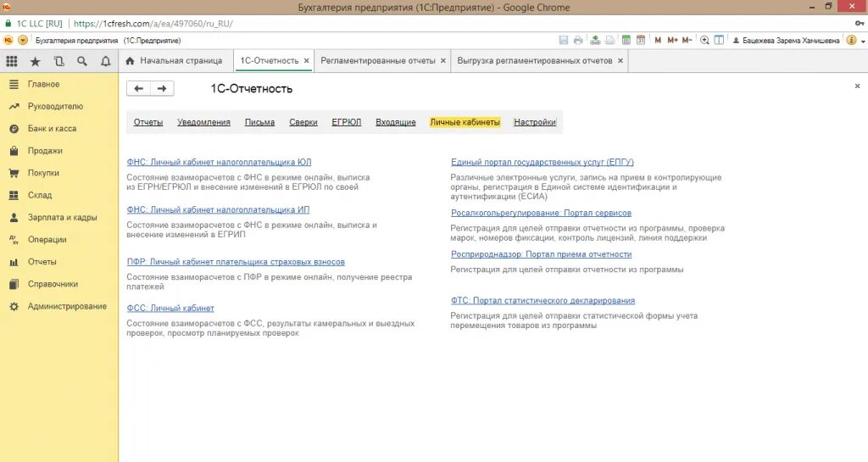Viewport: 868px width, 462px height.
Task: Select the ЕГРЮЛ navigation link
Action: coord(347,122)
